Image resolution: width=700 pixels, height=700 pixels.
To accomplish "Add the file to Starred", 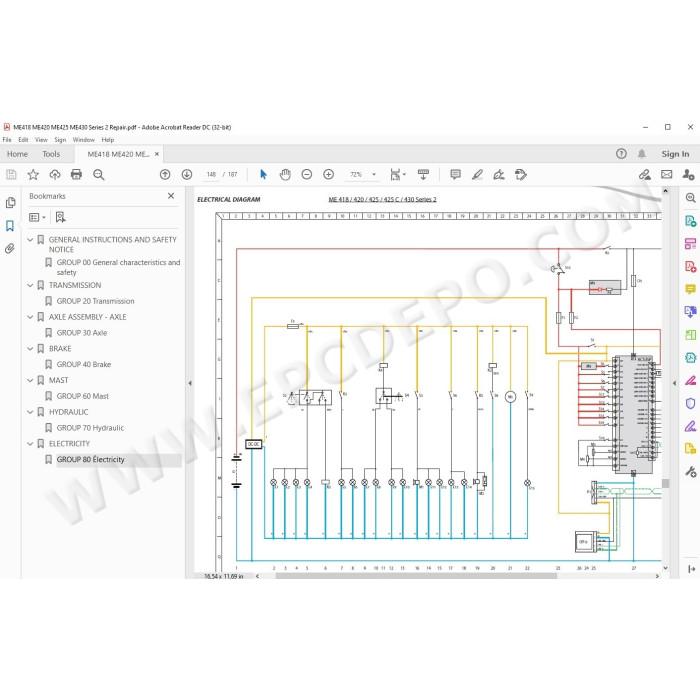I will pyautogui.click(x=33, y=175).
